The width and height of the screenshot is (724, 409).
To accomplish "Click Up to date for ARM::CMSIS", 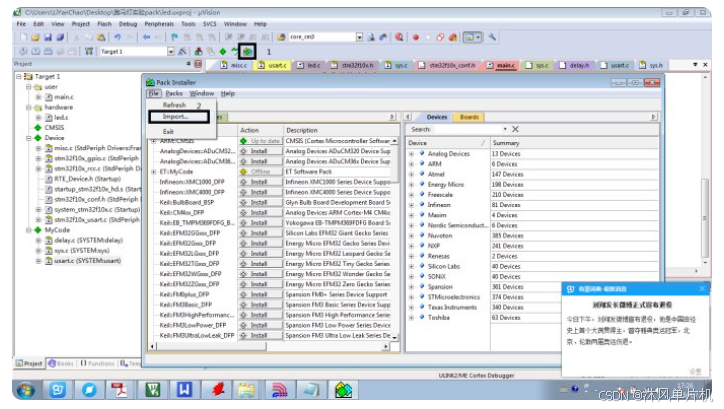I will pos(260,141).
